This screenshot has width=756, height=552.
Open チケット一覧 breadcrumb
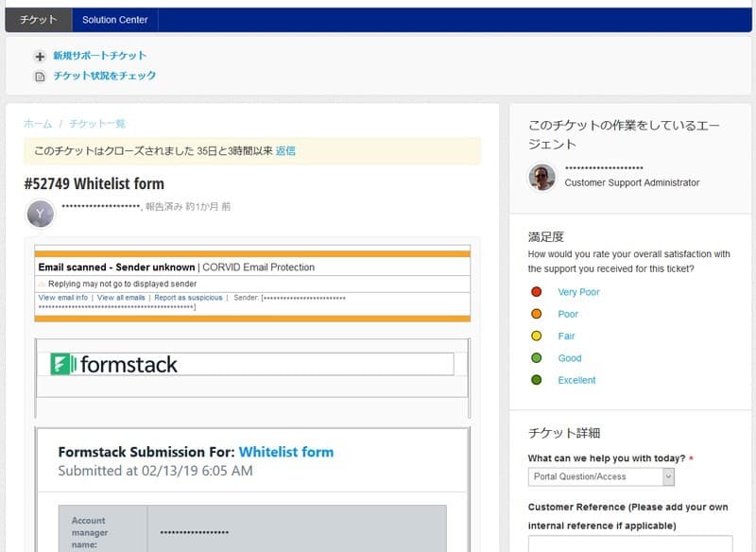coord(97,124)
